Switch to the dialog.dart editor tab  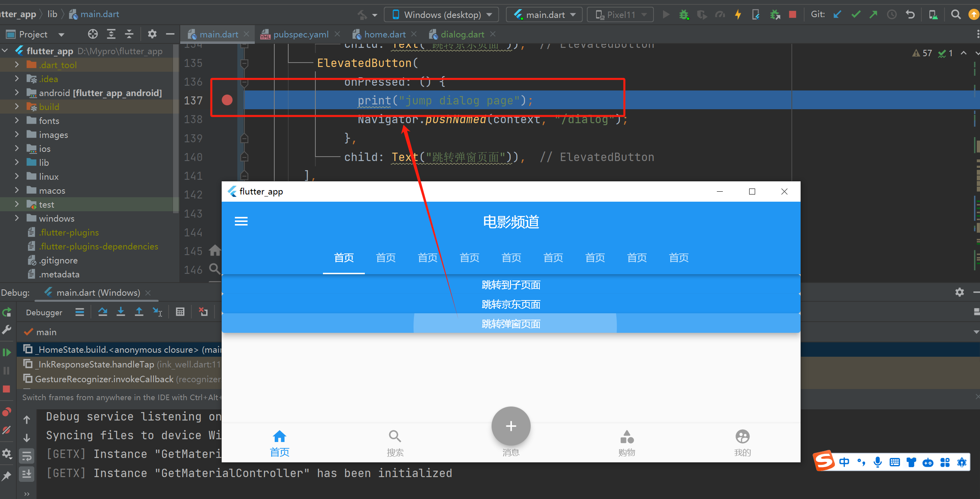click(x=462, y=34)
